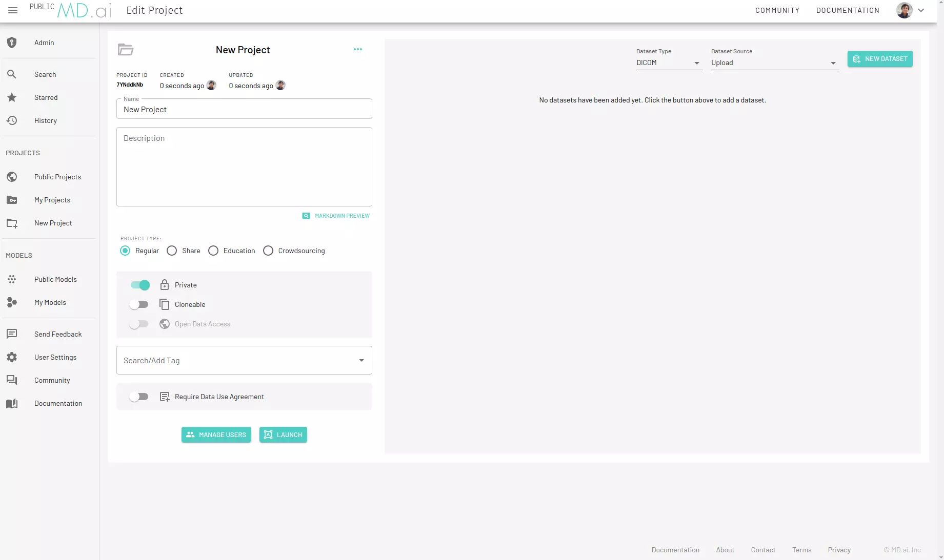Disable the Private toggle
944x560 pixels.
coord(139,285)
